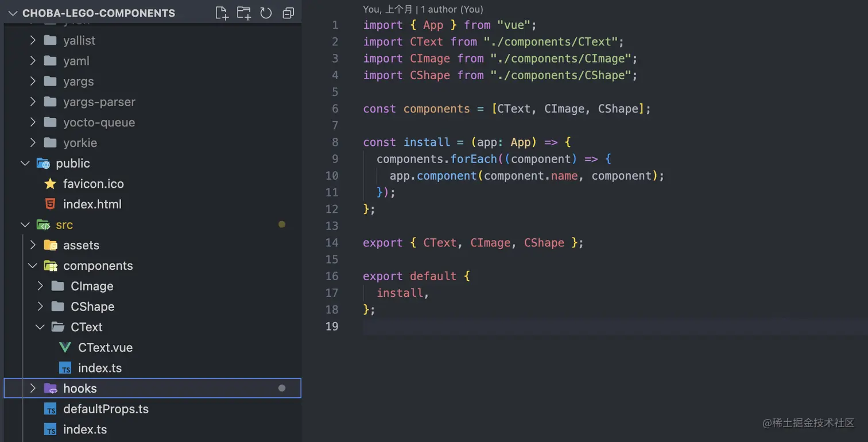Click the word "default" in the editor

pos(433,276)
